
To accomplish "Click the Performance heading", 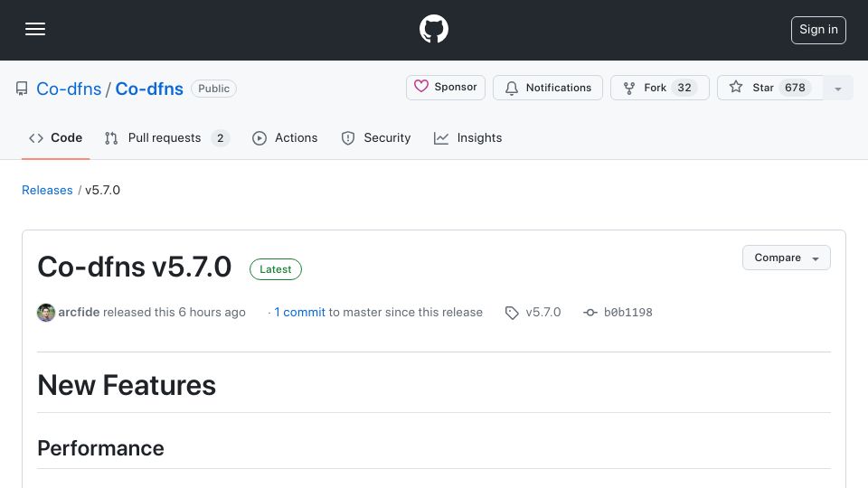I will 100,448.
